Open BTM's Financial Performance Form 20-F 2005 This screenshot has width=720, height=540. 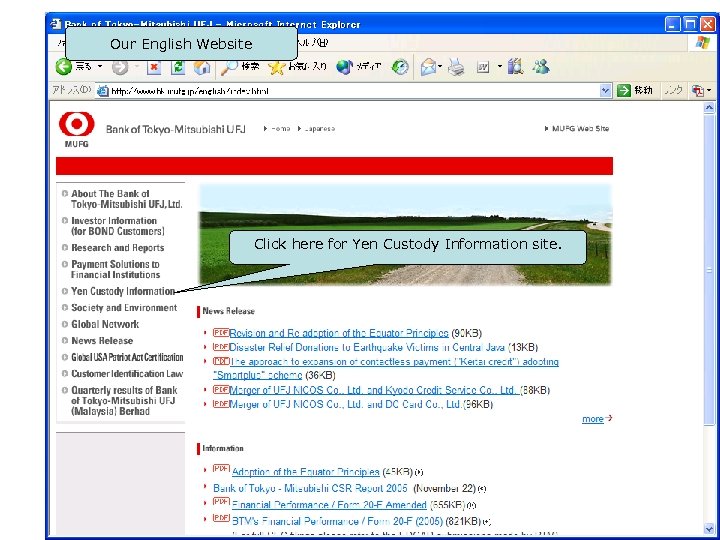[x=337, y=521]
